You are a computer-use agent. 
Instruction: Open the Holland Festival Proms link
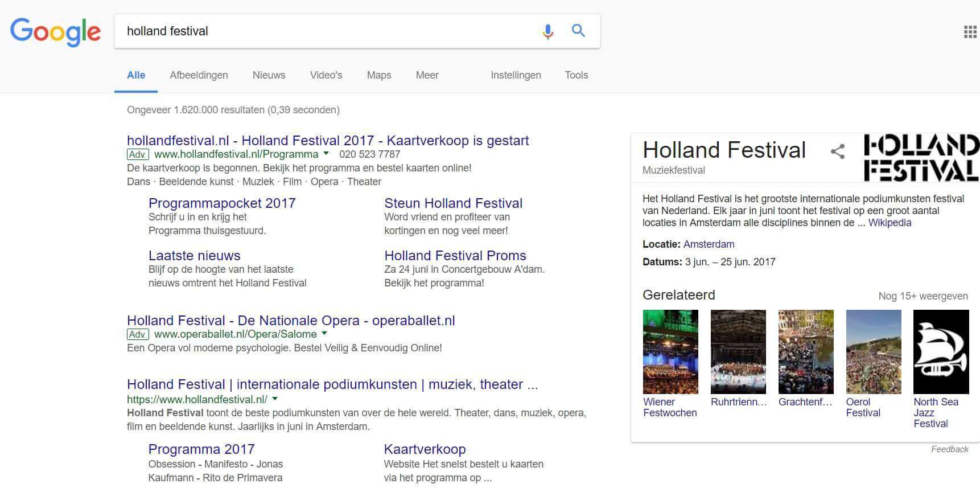point(455,256)
